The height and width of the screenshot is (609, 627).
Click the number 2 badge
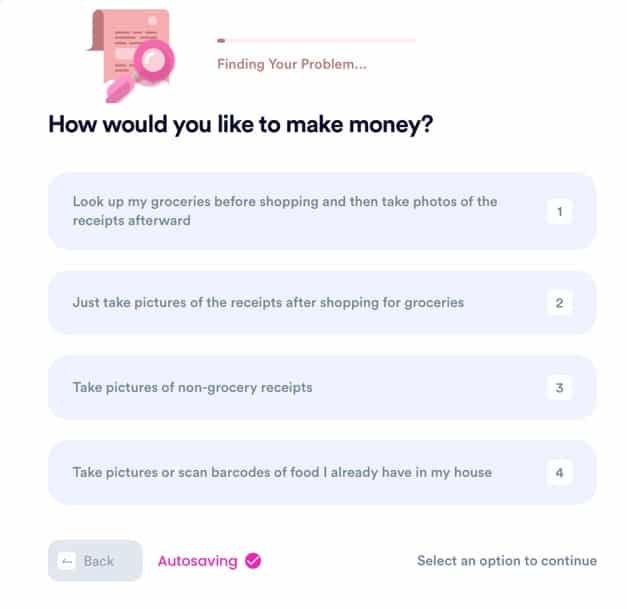click(x=559, y=303)
